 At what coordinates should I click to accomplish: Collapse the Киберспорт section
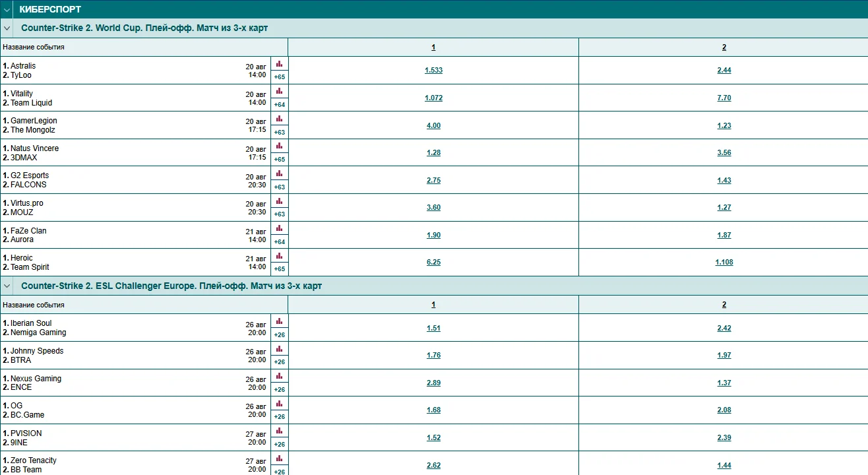(x=7, y=10)
